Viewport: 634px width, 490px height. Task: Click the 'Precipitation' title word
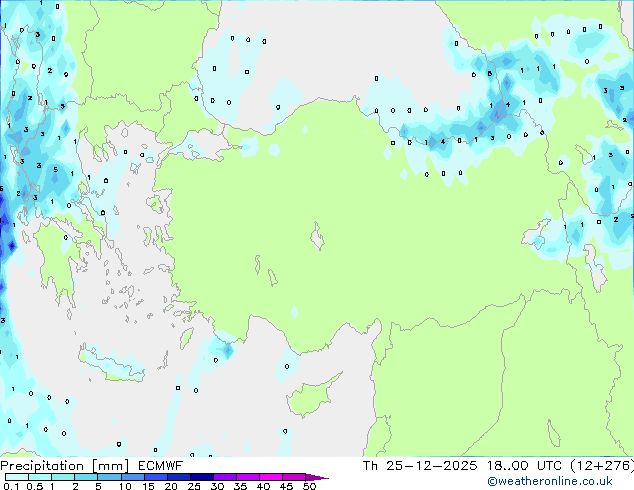42,466
